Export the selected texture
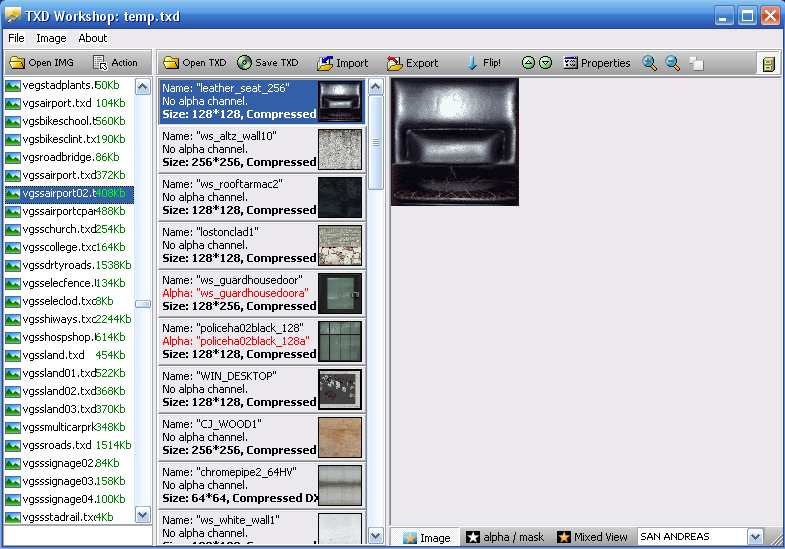785x549 pixels. coord(413,63)
